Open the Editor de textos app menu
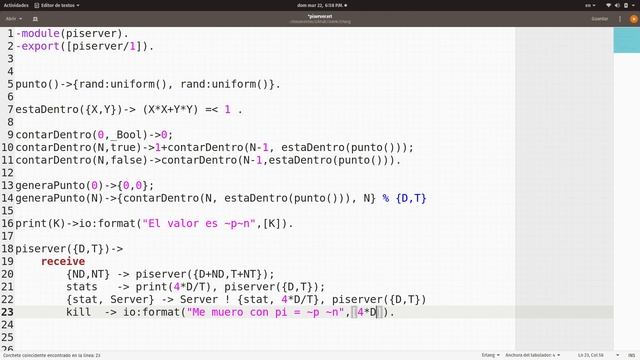Screen dimensions: 640x360 click(x=57, y=5)
